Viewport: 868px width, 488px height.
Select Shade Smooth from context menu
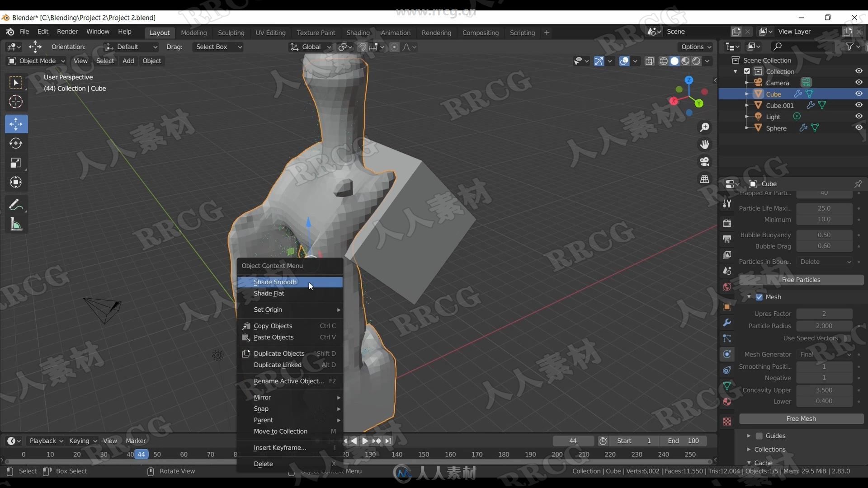coord(275,281)
